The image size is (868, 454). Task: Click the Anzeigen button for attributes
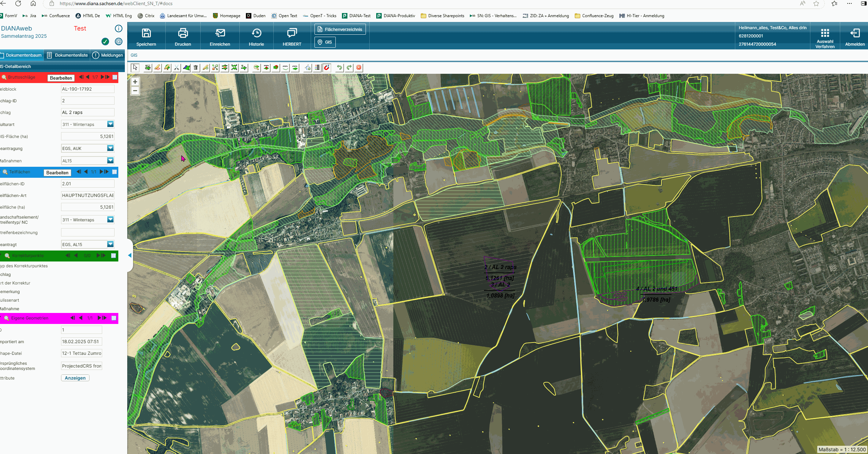(75, 378)
